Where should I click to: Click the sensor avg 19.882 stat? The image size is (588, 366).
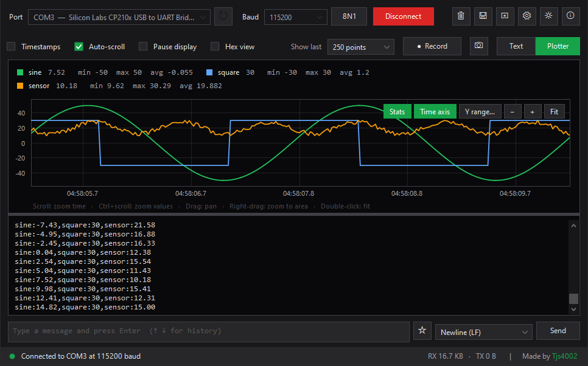(x=201, y=86)
